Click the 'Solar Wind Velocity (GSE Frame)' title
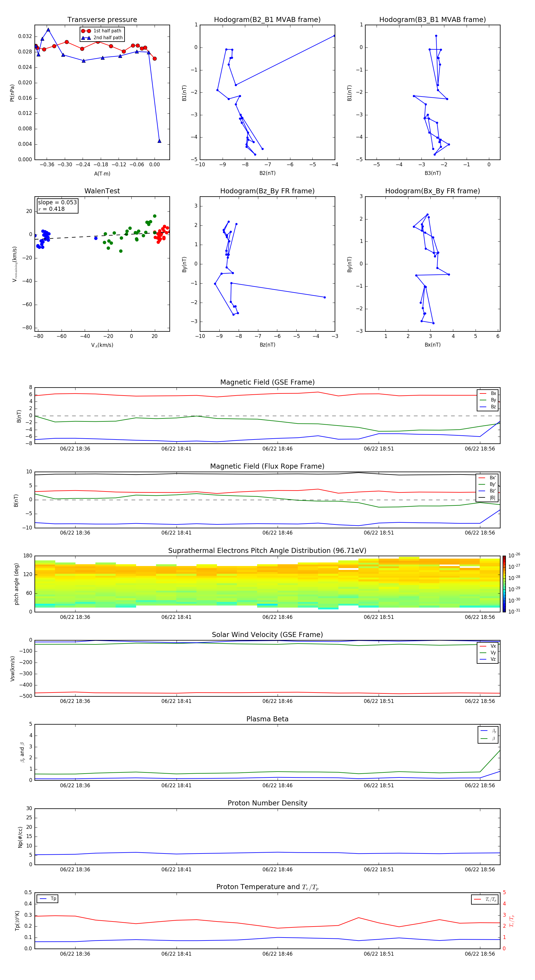The image size is (535, 980). tap(267, 635)
